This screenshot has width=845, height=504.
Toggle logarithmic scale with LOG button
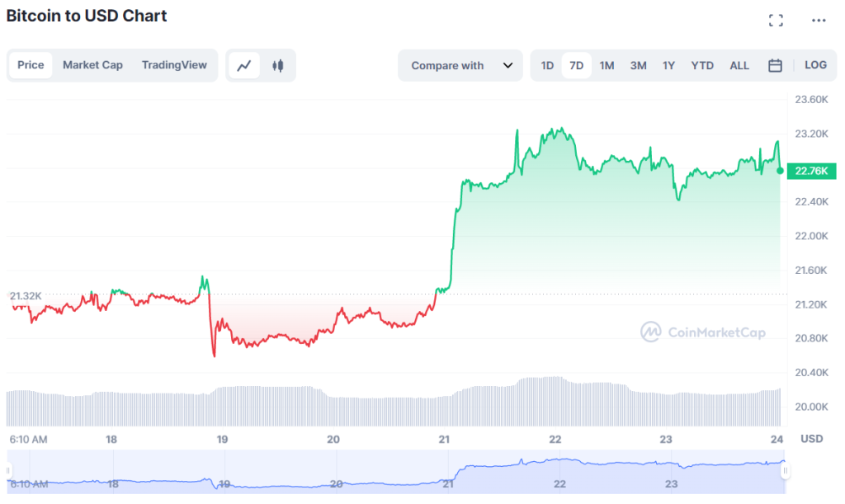click(x=815, y=64)
